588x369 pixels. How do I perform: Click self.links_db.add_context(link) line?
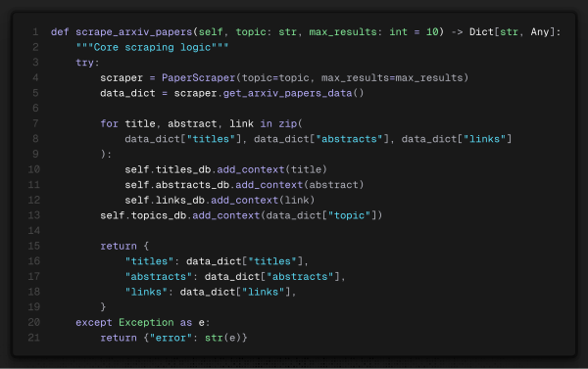click(220, 200)
